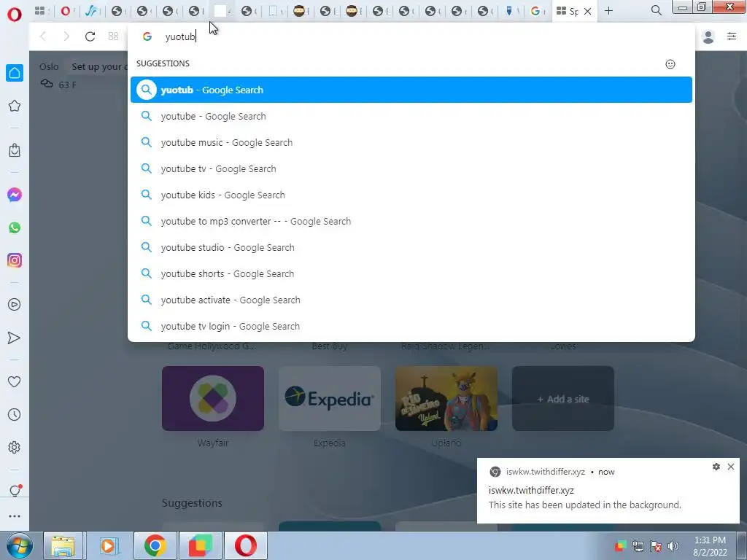The image size is (747, 560).
Task: Switch to the blank white page tab
Action: pos(222,10)
